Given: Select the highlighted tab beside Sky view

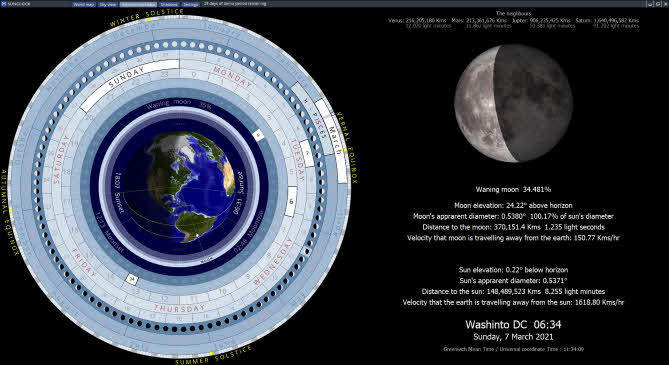Looking at the screenshot, I should 139,4.
